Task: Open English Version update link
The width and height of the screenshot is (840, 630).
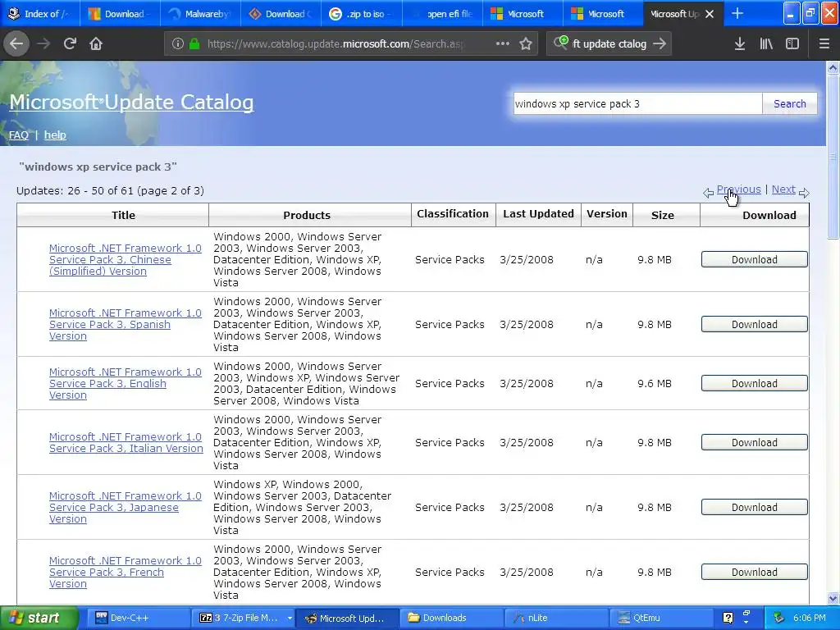Action: [126, 384]
